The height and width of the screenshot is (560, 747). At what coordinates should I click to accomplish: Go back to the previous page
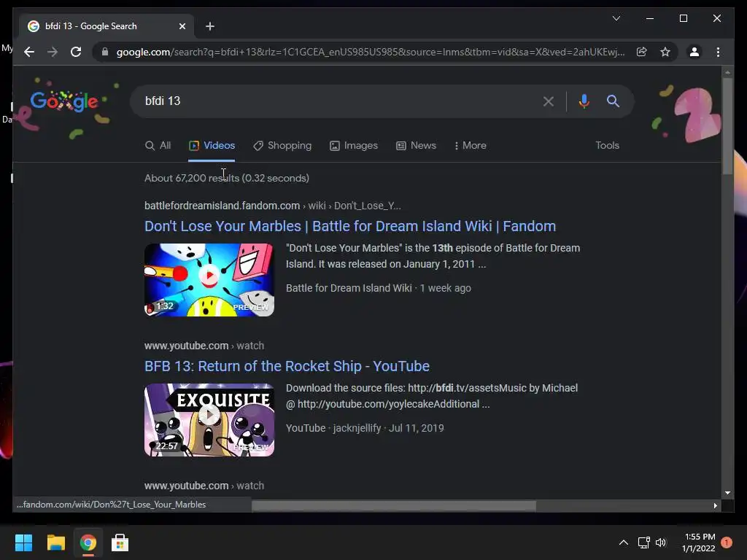click(x=29, y=52)
